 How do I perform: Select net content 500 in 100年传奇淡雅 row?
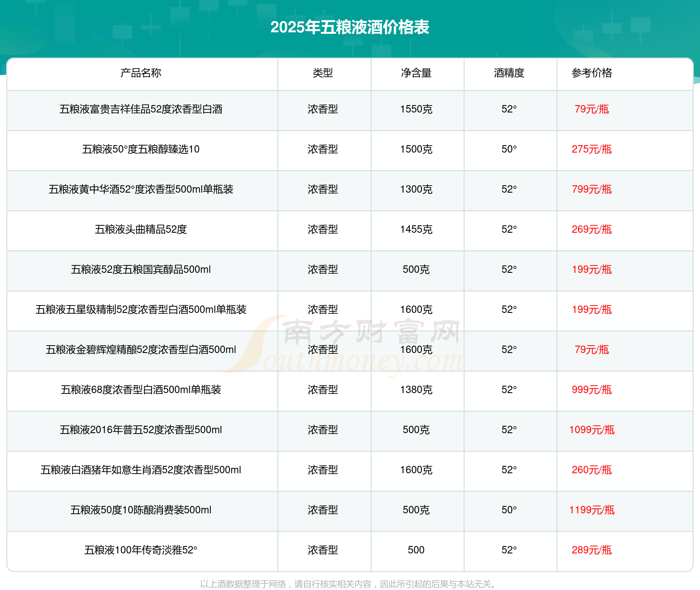416,550
